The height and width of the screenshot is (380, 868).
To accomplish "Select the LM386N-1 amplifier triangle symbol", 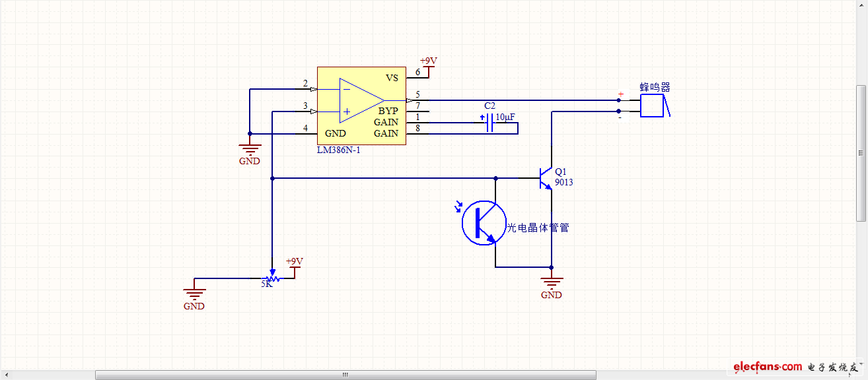I will click(x=360, y=101).
